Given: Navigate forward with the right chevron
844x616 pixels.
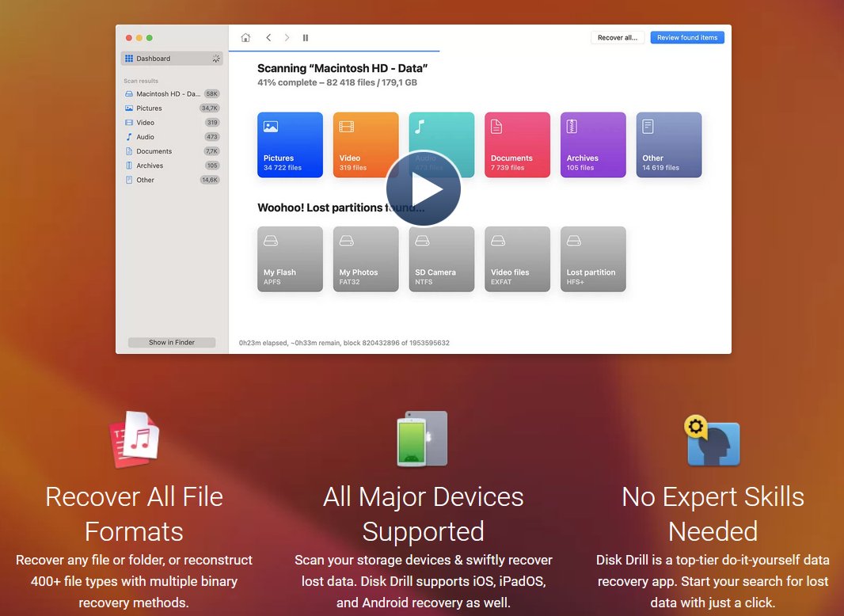Looking at the screenshot, I should (x=287, y=38).
